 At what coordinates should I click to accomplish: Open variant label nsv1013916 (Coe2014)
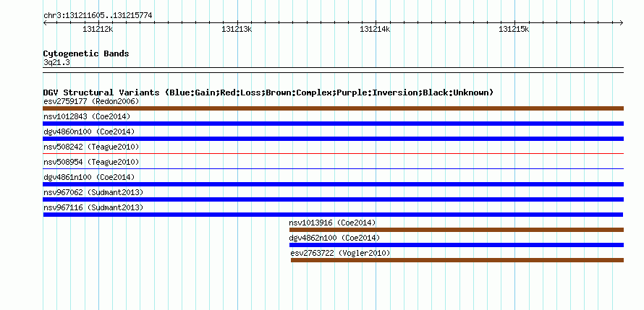[332, 223]
